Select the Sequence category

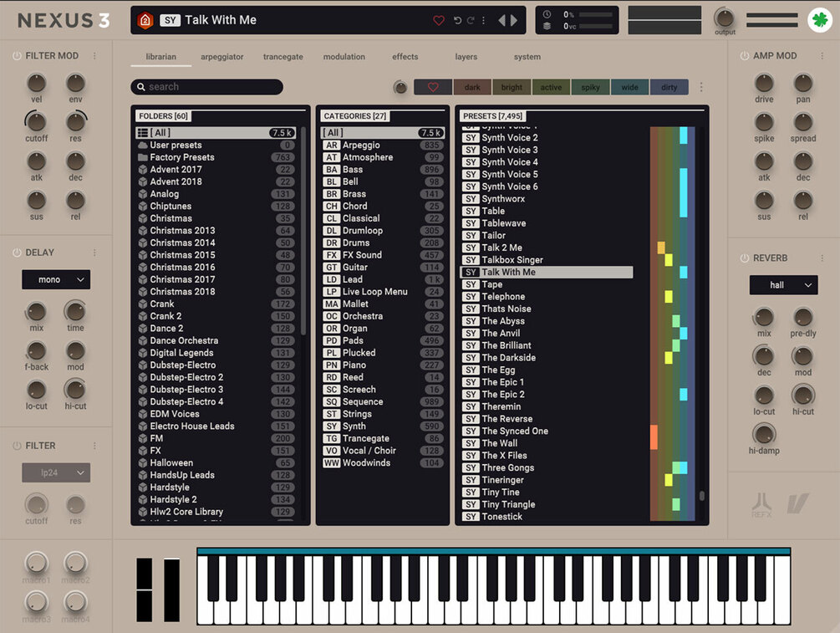pyautogui.click(x=383, y=401)
